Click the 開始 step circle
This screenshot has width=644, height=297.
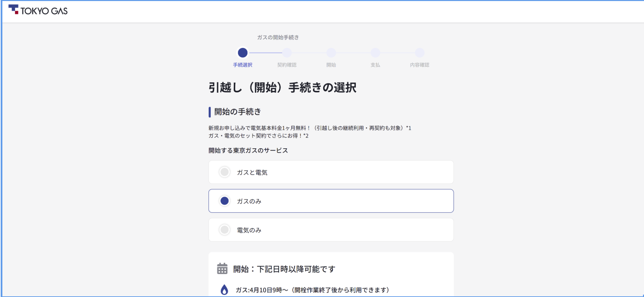point(331,53)
